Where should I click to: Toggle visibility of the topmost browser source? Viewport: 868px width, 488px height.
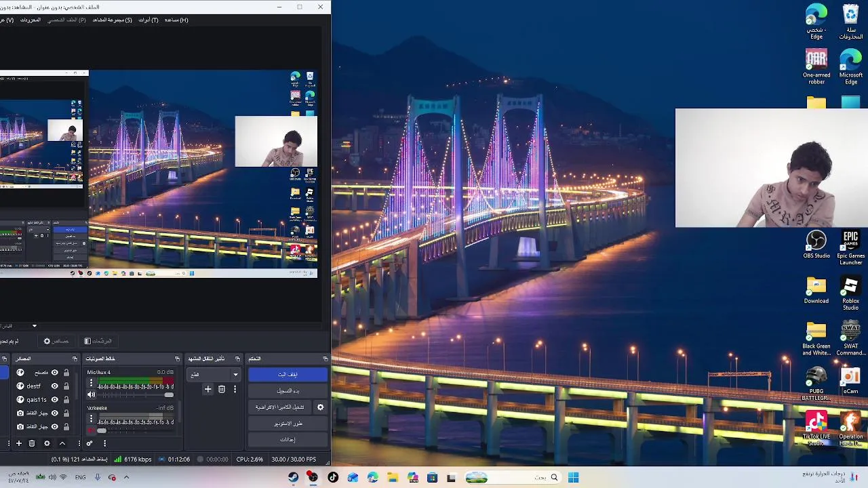tap(55, 372)
